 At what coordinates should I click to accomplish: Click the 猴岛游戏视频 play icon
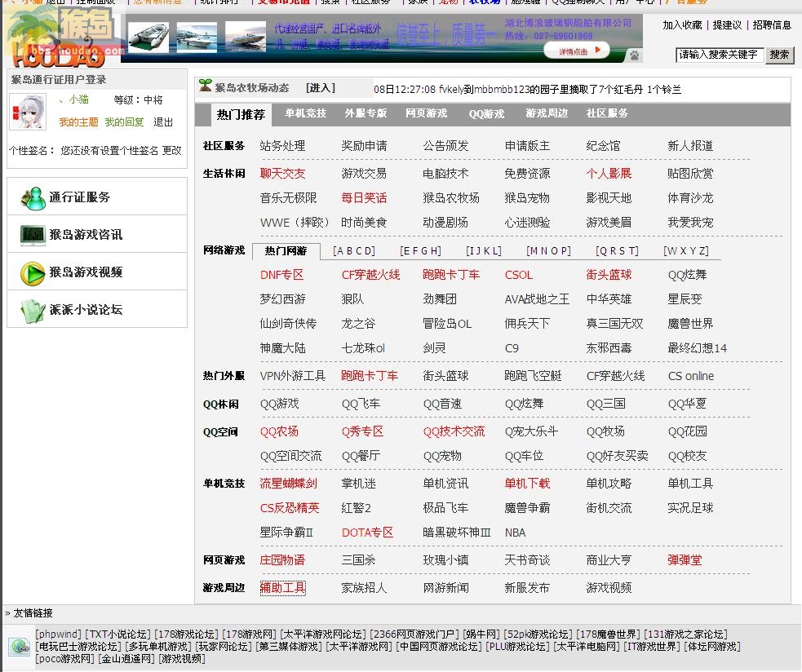[33, 273]
